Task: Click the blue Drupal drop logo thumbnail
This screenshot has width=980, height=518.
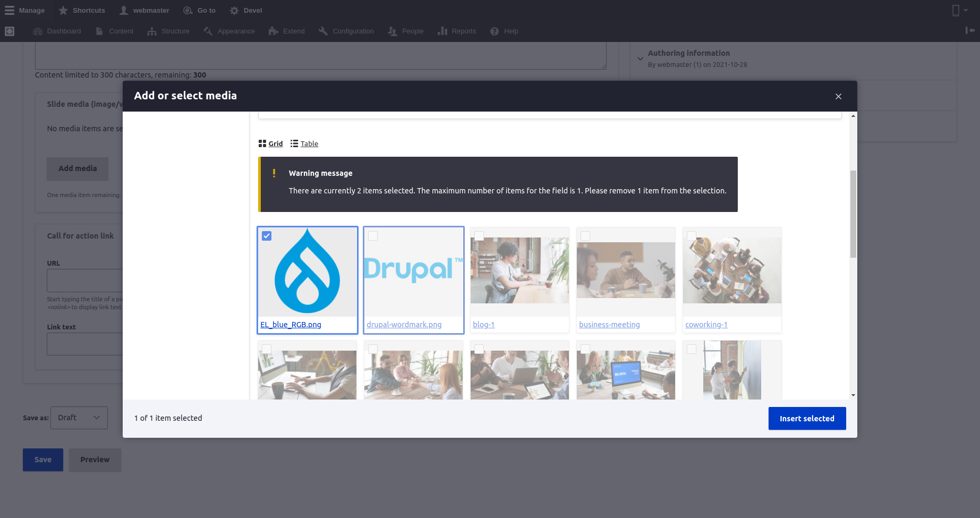Action: (307, 272)
